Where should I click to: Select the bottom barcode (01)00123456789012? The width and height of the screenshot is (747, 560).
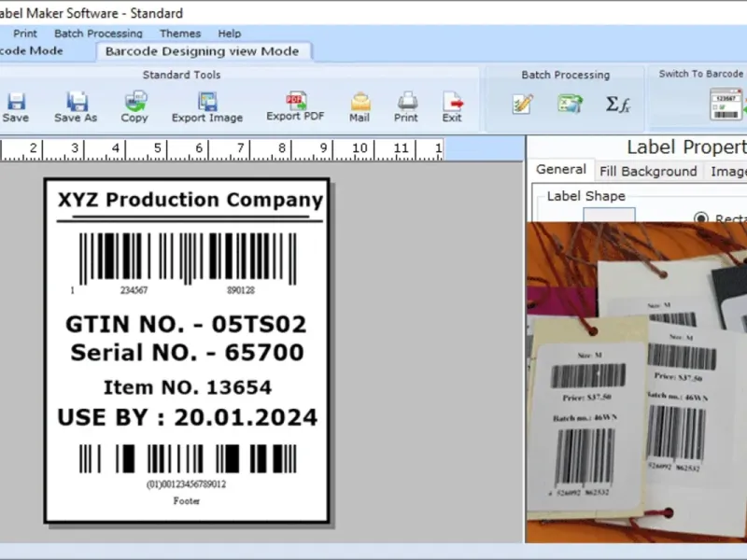pos(188,459)
